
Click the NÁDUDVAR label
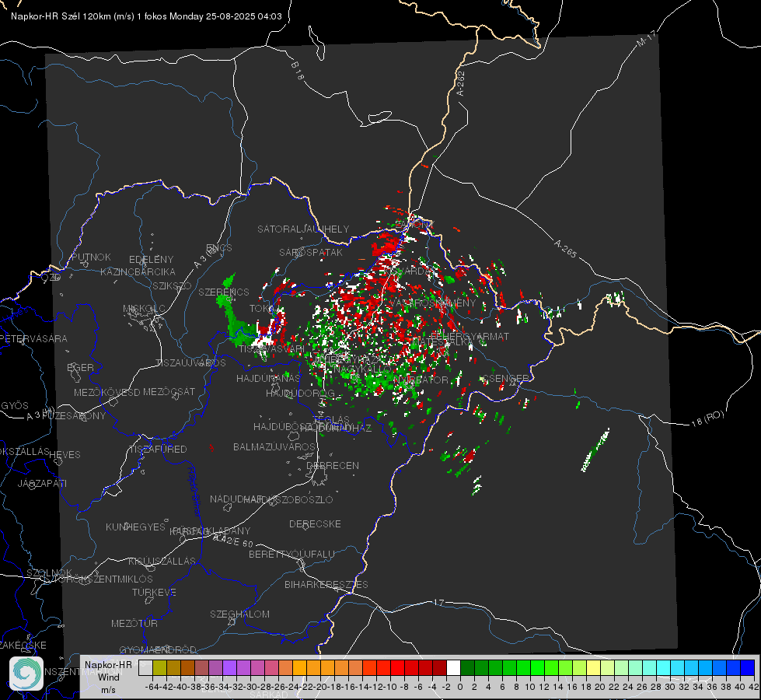pyautogui.click(x=236, y=499)
